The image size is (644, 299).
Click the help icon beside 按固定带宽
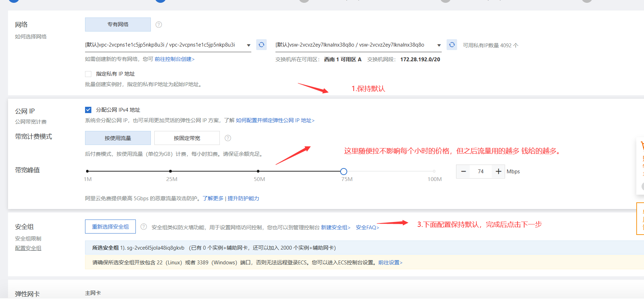pyautogui.click(x=228, y=138)
